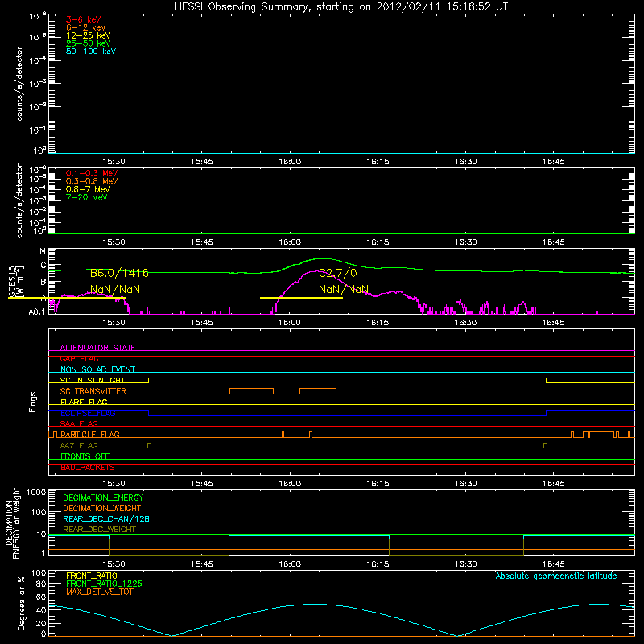This screenshot has height=644, width=644.
Task: Click the 16:45 tick under the decimation panel
Action: tap(554, 564)
